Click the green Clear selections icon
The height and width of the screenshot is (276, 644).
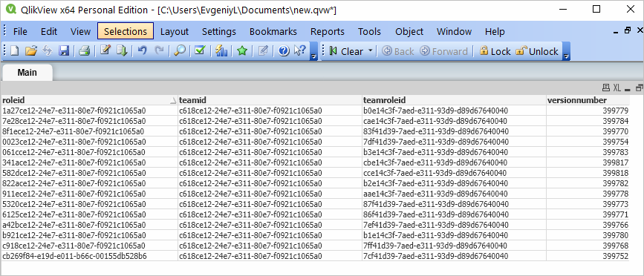point(333,51)
